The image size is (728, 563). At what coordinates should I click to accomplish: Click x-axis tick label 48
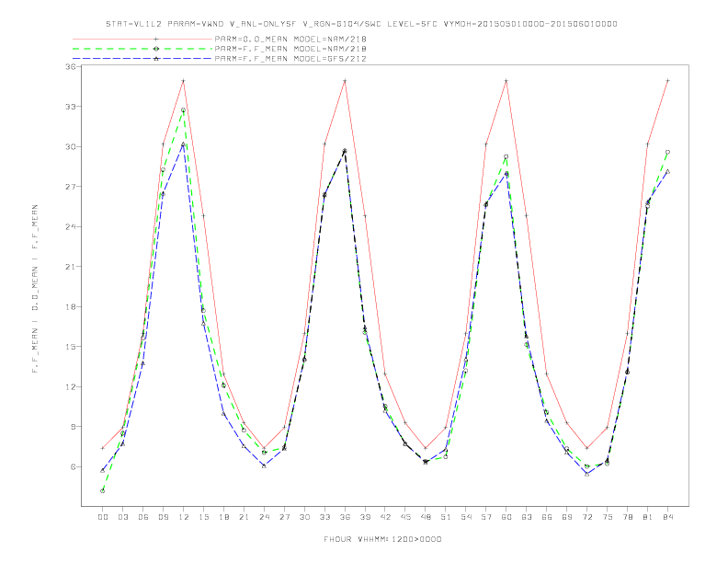426,517
